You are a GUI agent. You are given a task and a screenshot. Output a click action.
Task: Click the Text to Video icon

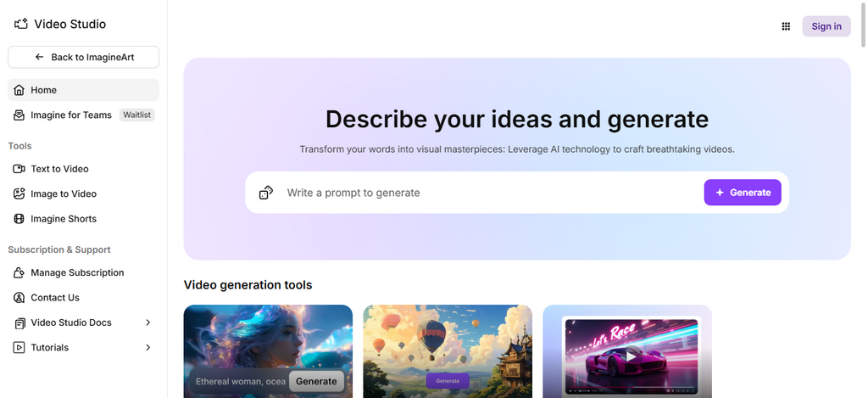tap(19, 169)
